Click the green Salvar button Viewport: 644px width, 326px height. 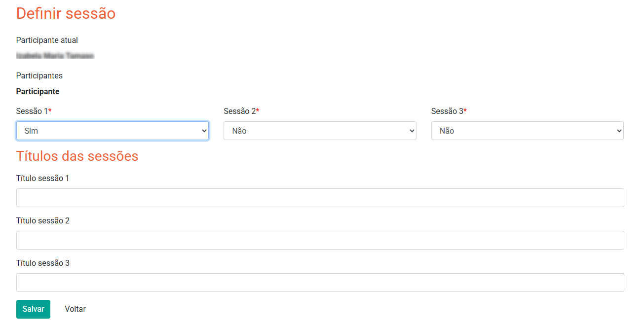point(33,309)
